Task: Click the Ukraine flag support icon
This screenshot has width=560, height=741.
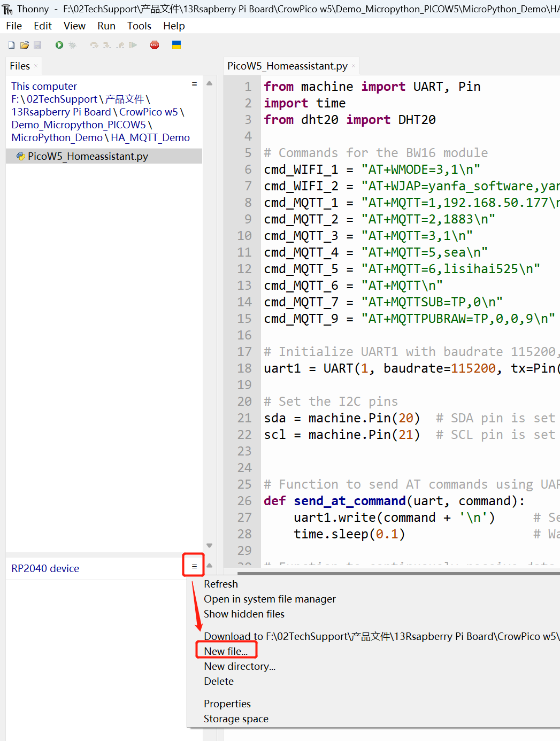Action: tap(177, 45)
